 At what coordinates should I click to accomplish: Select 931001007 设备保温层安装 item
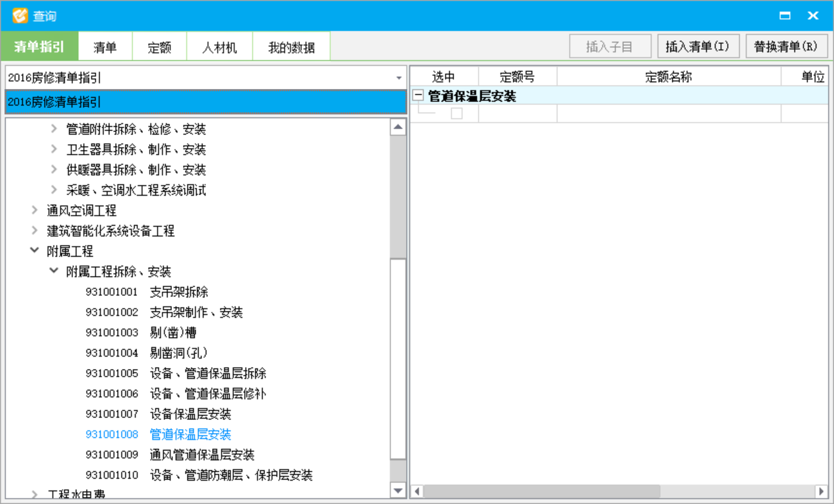(158, 414)
